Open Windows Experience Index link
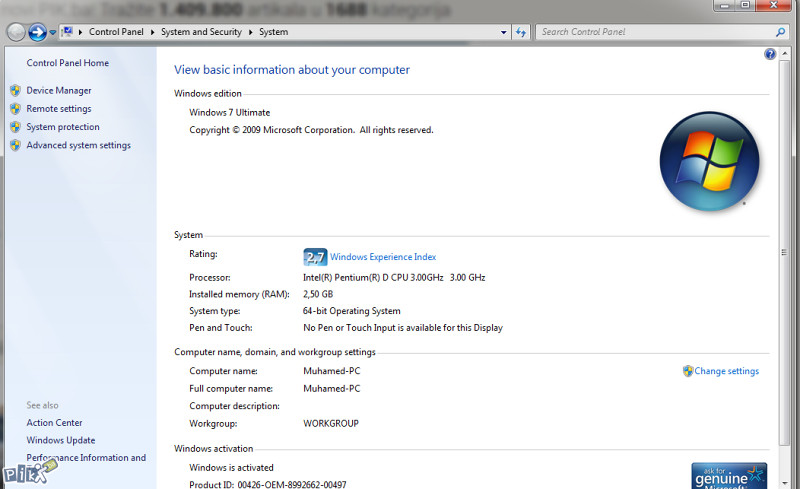The height and width of the screenshot is (489, 800). tap(383, 257)
